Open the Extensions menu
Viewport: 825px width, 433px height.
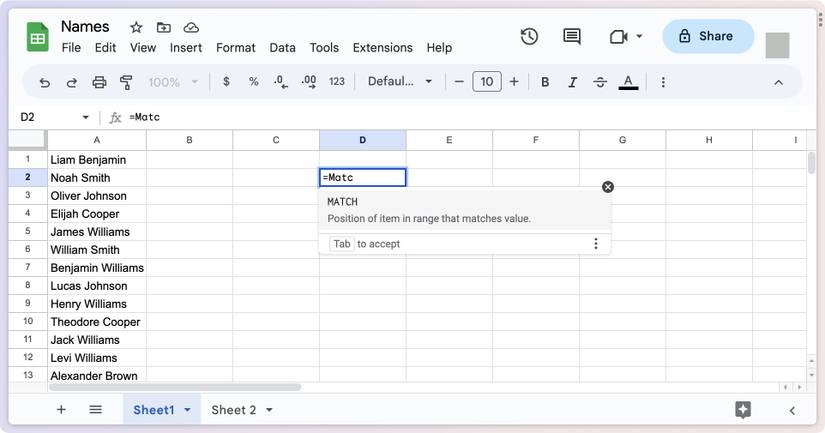(382, 47)
